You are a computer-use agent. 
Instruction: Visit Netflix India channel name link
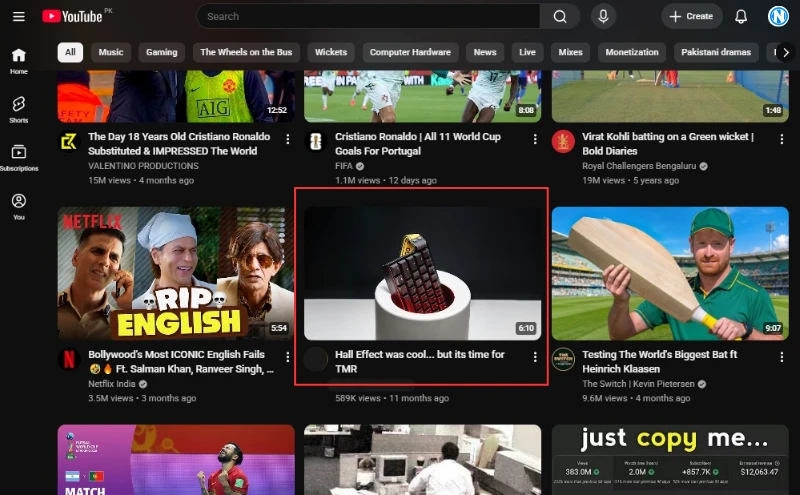pyautogui.click(x=112, y=384)
